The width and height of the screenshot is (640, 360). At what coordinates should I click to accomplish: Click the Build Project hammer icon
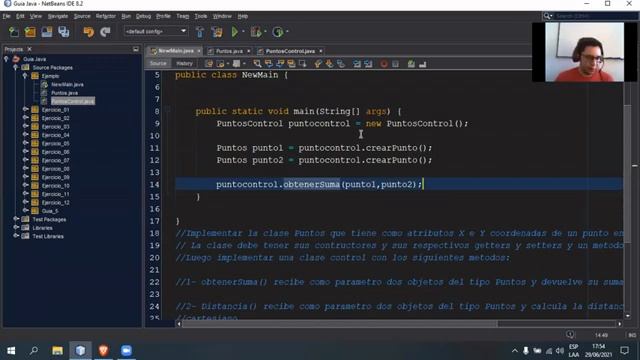[x=200, y=32]
